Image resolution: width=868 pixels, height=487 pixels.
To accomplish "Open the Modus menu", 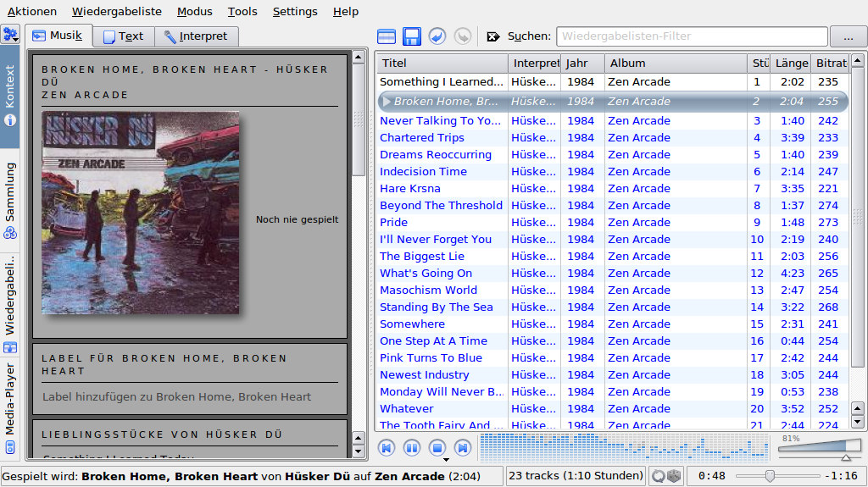I will pos(195,12).
